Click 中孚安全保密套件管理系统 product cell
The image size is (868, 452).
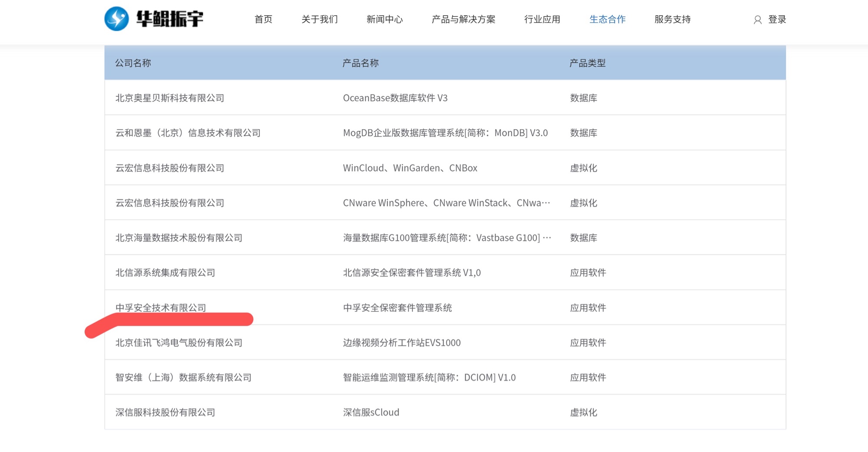pyautogui.click(x=398, y=308)
